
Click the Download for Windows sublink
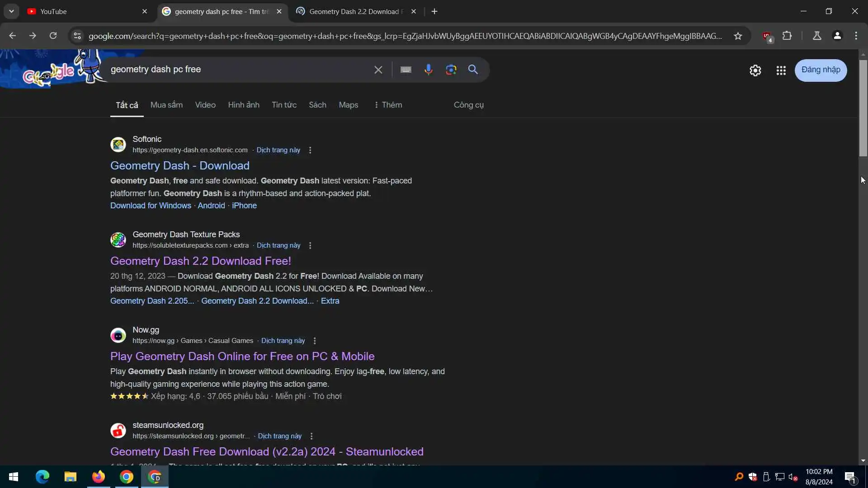pyautogui.click(x=151, y=206)
